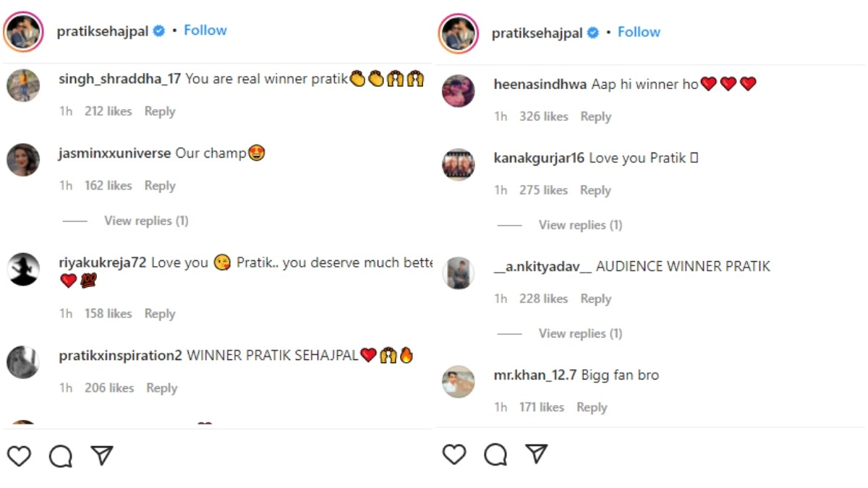Image resolution: width=868 pixels, height=488 pixels.
Task: Share the right post via paper plane
Action: point(536,453)
